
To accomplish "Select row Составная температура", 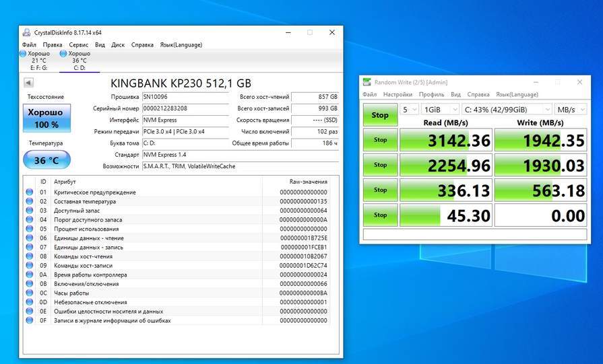I will [177, 201].
